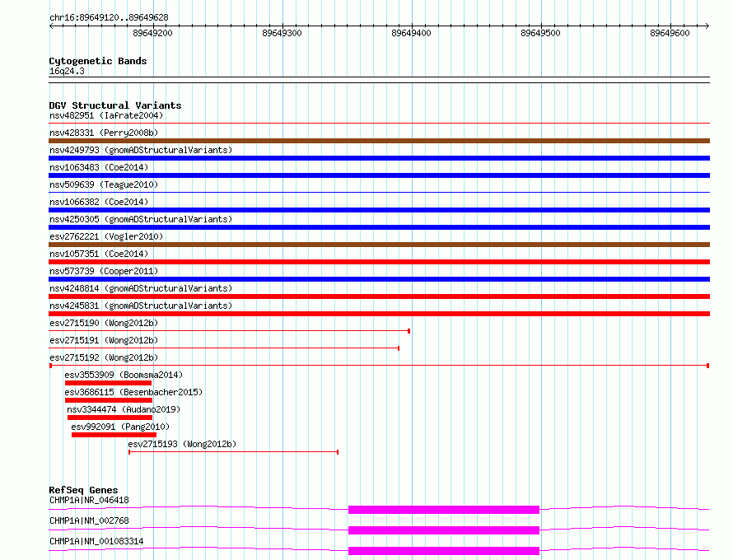Click nsv4249793 (gnomADStructuralVariants) label
The width and height of the screenshot is (733, 560).
pos(141,150)
